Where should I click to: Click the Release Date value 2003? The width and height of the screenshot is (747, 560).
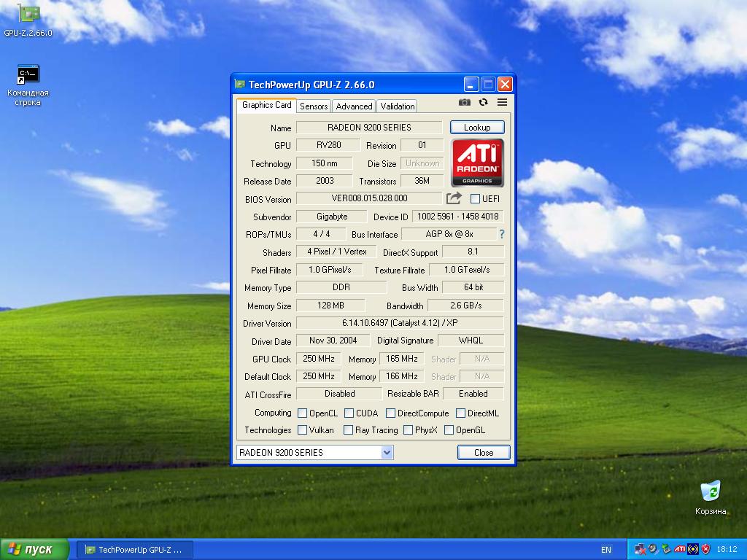325,181
